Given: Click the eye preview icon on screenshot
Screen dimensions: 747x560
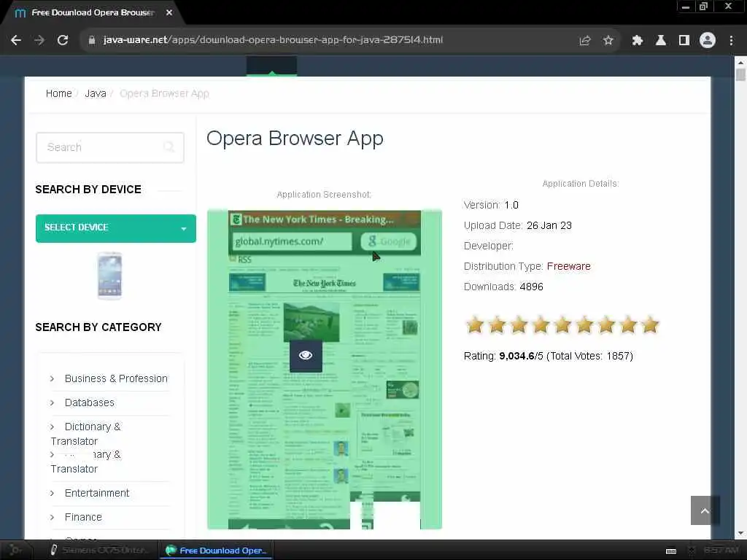Looking at the screenshot, I should pos(306,355).
